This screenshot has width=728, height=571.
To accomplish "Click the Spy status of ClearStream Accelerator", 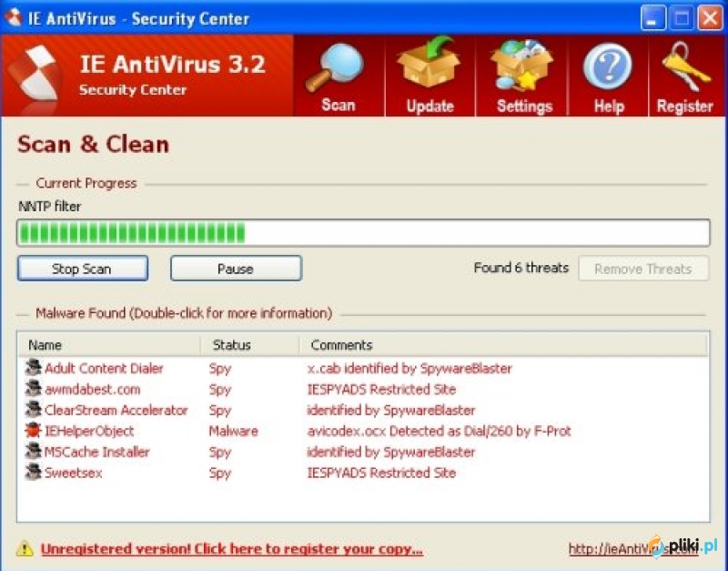I will [220, 411].
